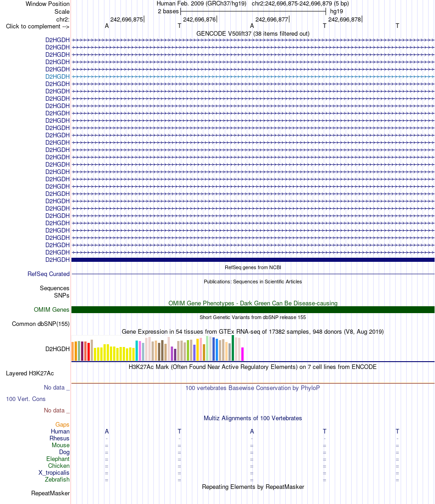
Task: Click the thick dark-blue D2HGDH exon bar
Action: 253,260
